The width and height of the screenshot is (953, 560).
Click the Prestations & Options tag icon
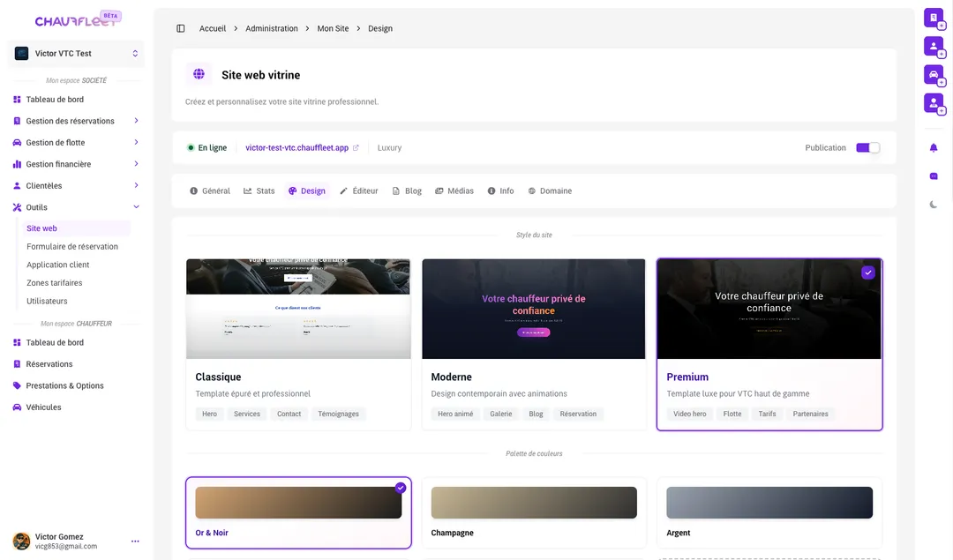pos(17,385)
